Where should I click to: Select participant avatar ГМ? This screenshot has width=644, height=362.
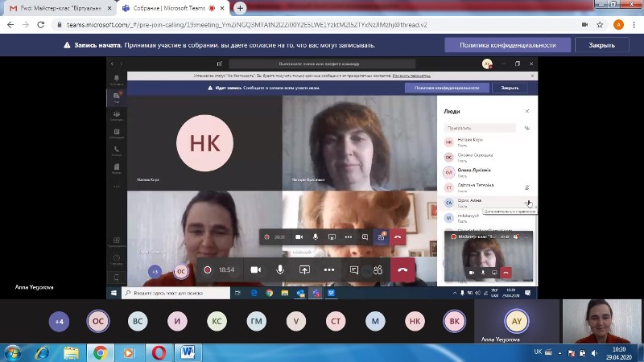click(256, 321)
